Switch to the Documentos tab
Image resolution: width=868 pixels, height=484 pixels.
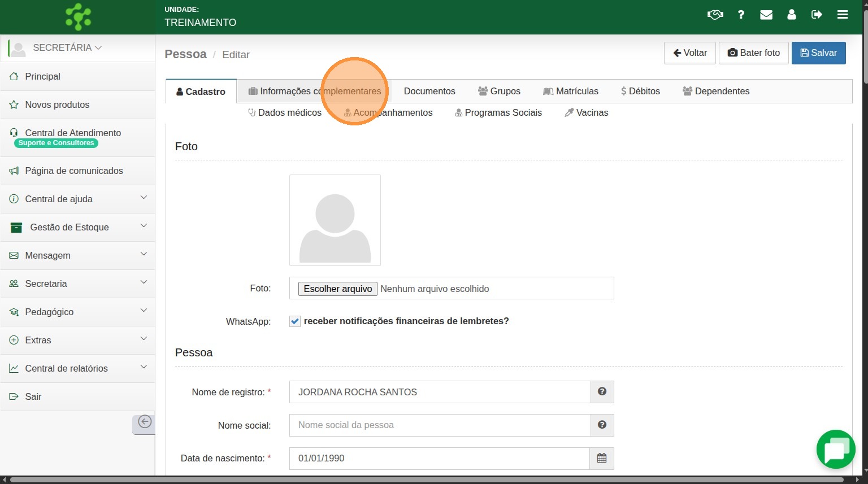[429, 91]
